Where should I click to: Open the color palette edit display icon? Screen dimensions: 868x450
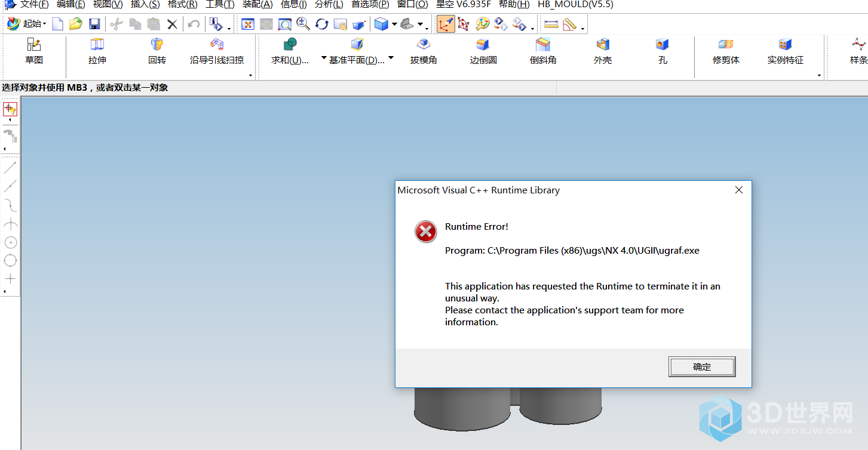click(x=482, y=24)
